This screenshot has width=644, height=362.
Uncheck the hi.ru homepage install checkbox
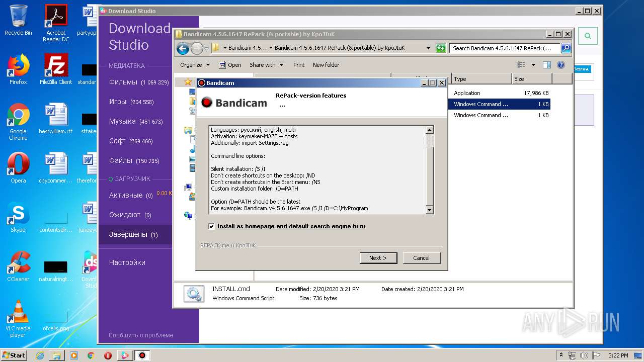tap(211, 226)
